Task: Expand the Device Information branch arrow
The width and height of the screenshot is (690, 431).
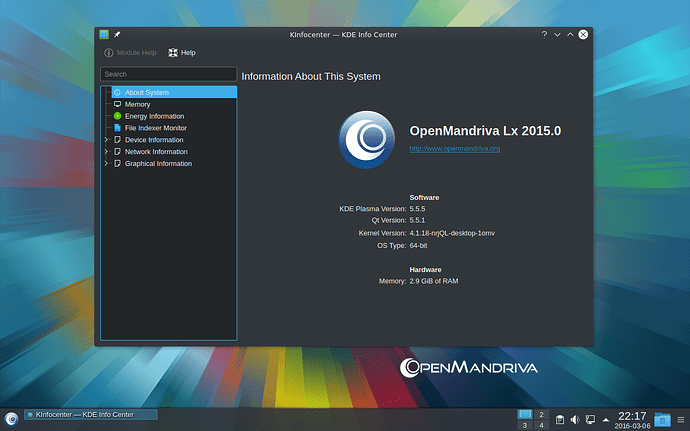Action: click(x=106, y=140)
